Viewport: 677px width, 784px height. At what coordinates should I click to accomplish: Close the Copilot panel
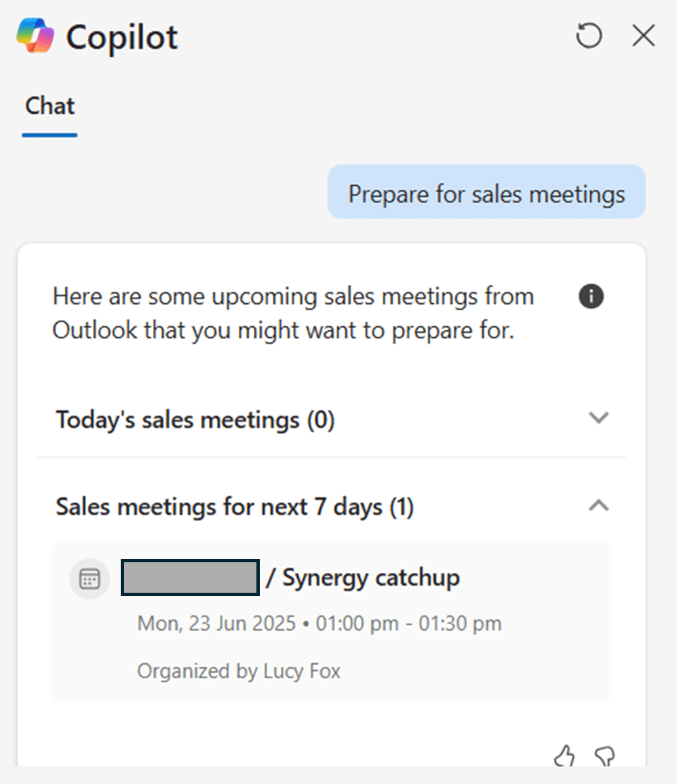point(644,36)
